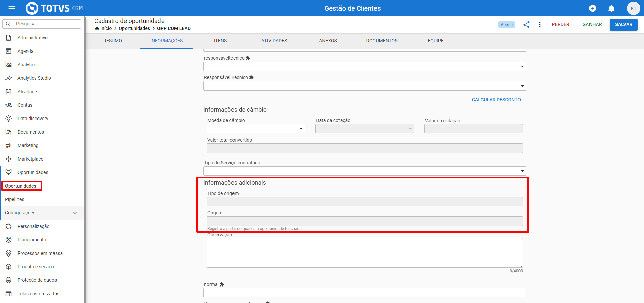Open the hamburger main menu
644x303 pixels.
point(12,8)
